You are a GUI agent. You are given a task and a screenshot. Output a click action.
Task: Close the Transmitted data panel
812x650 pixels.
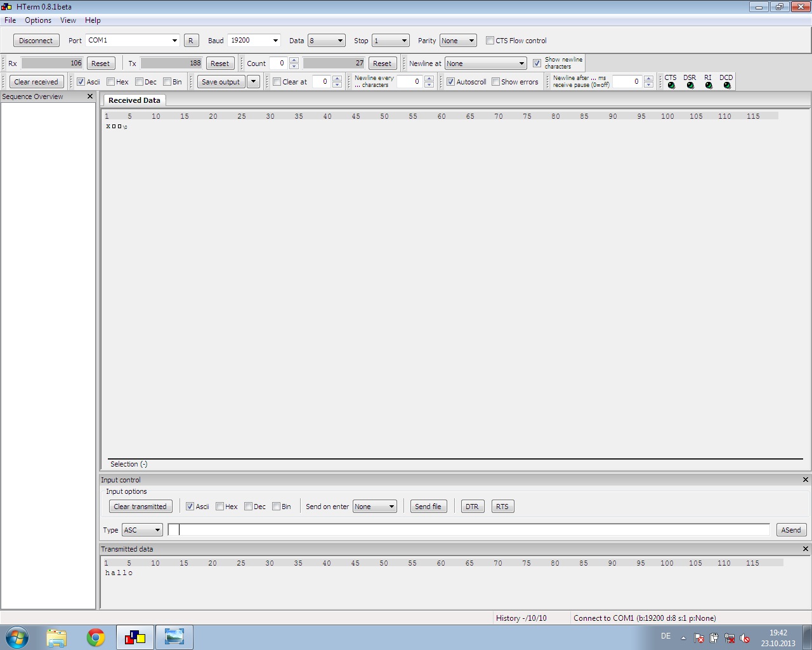pos(806,549)
